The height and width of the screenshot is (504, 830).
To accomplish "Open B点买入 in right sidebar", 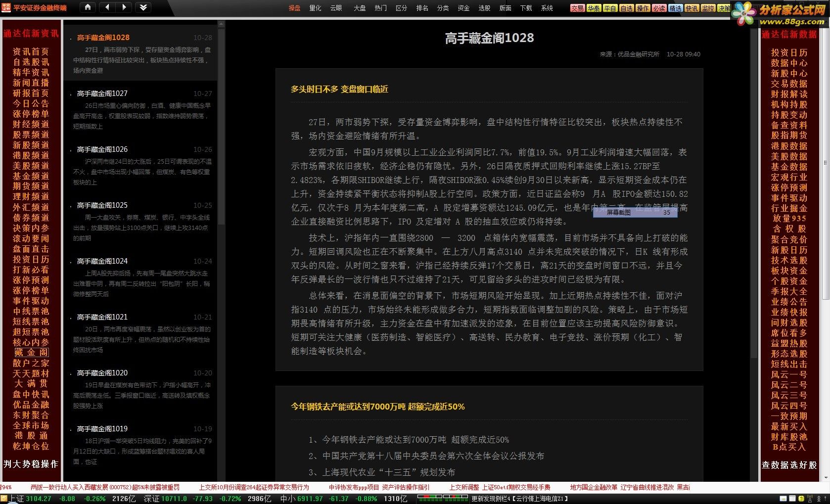I will click(x=789, y=447).
